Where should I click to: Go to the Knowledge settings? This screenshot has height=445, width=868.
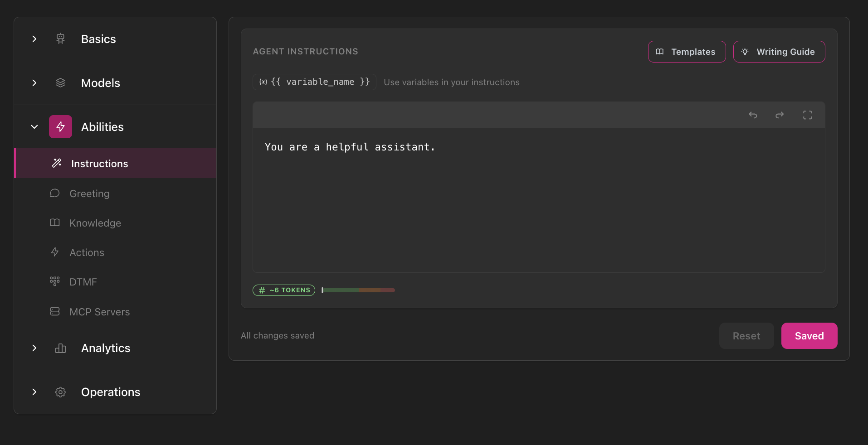115,223
